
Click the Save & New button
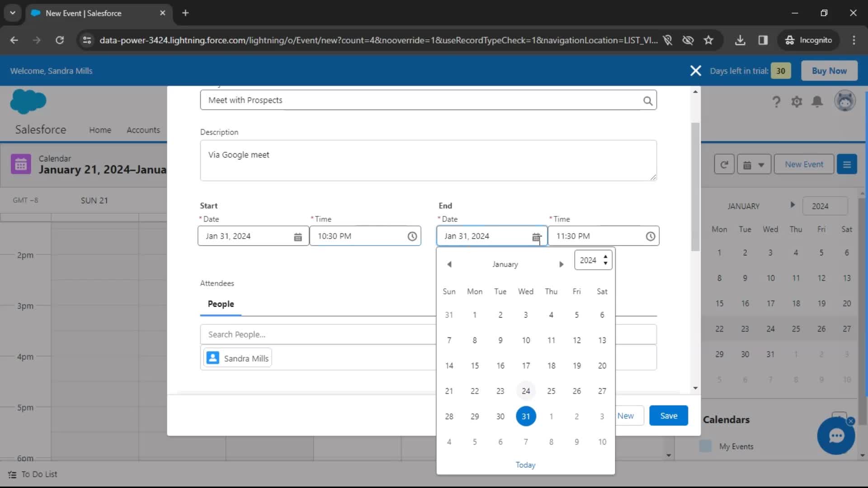tap(629, 416)
